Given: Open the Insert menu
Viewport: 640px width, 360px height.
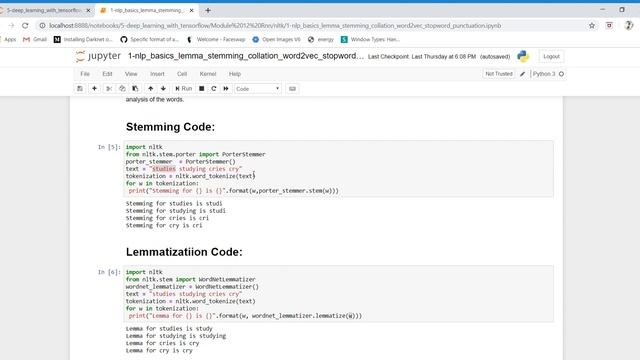Looking at the screenshot, I should [x=157, y=74].
